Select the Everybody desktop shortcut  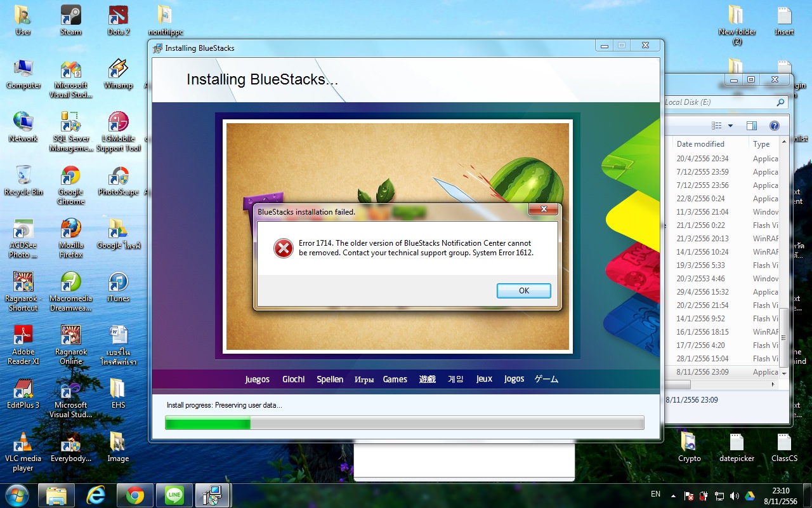click(x=71, y=447)
